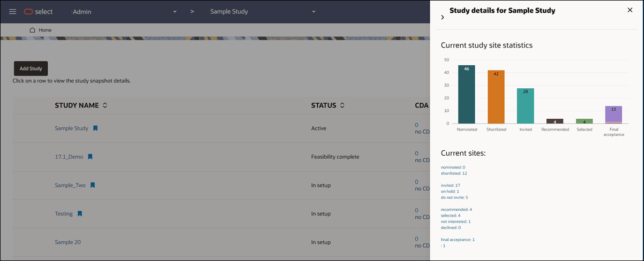Sort by Status column arrows
Viewport: 644px width, 261px height.
click(342, 105)
